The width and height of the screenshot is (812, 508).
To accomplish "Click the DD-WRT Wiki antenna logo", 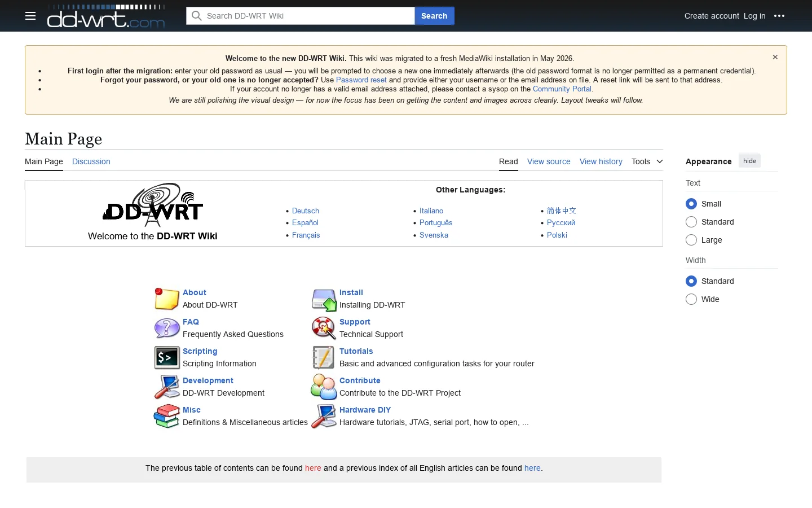I will (153, 205).
